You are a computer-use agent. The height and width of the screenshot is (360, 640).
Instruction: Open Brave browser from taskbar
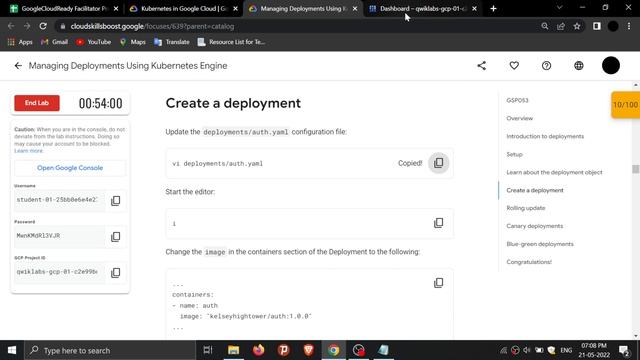click(x=309, y=350)
